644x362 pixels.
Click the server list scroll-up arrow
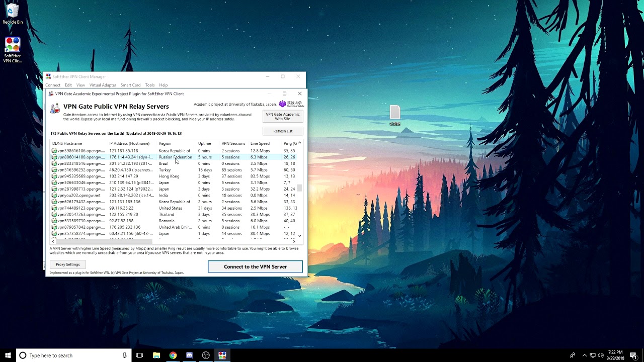pyautogui.click(x=300, y=143)
